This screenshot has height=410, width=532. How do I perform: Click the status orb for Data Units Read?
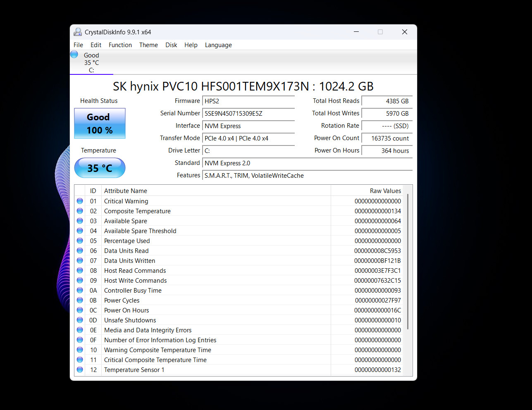point(80,250)
